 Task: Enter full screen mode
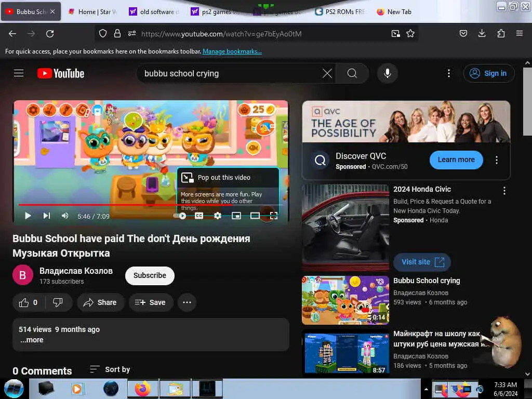273,216
